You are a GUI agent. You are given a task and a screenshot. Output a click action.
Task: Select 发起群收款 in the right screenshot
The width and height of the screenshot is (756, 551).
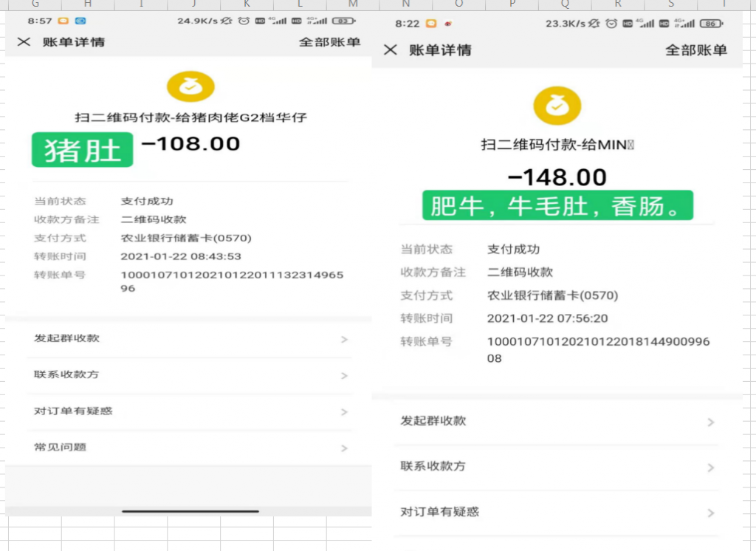tap(433, 421)
